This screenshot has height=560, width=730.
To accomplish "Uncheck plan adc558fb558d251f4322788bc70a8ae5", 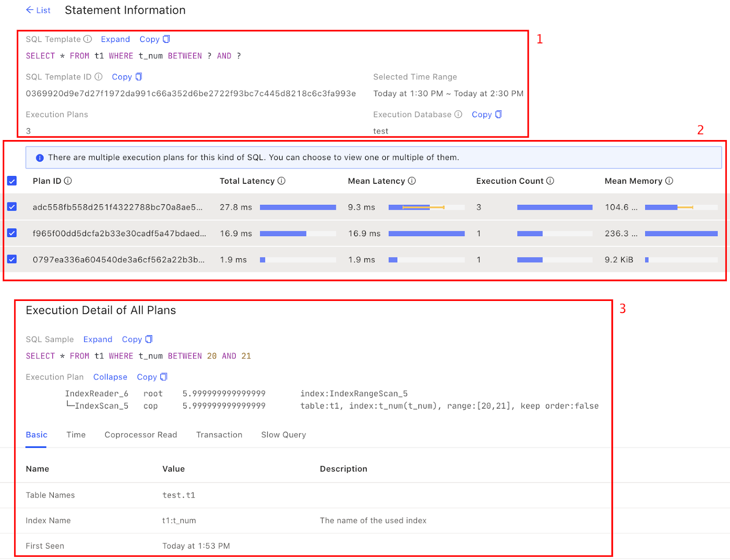I will click(12, 207).
